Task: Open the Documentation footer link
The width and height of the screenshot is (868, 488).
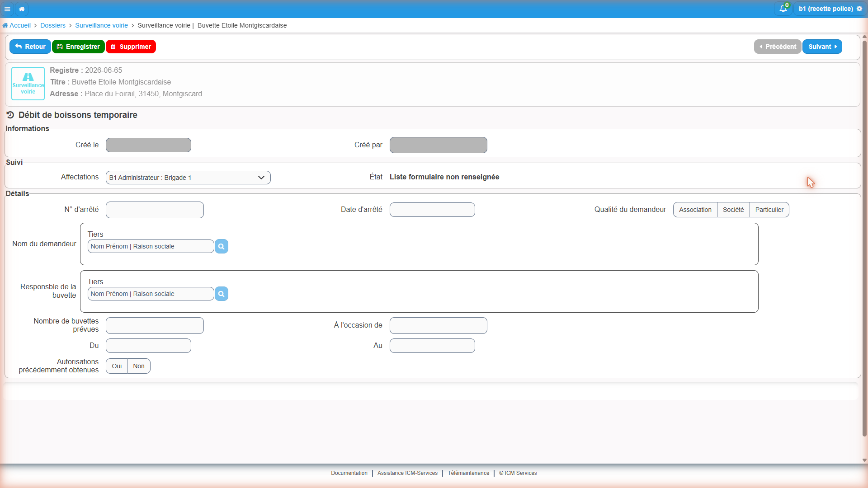Action: click(x=349, y=473)
